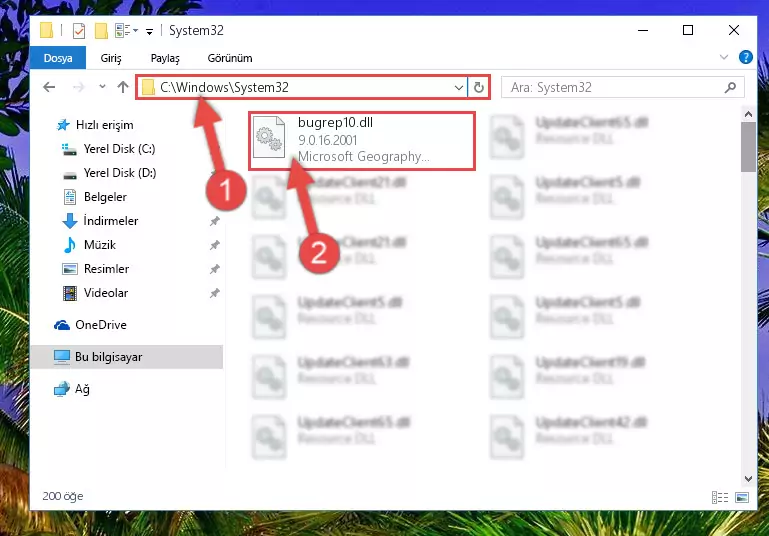Select OneDrive in the navigation pane
The height and width of the screenshot is (536, 769).
[101, 325]
